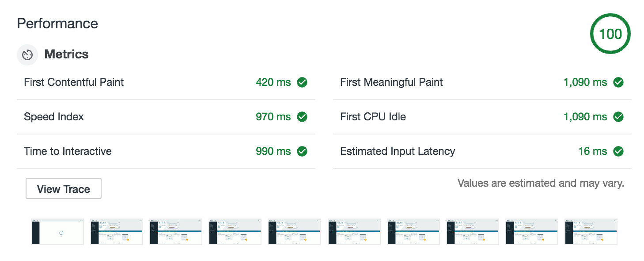Select the 16 ms Estimated Input Latency value

coord(592,151)
